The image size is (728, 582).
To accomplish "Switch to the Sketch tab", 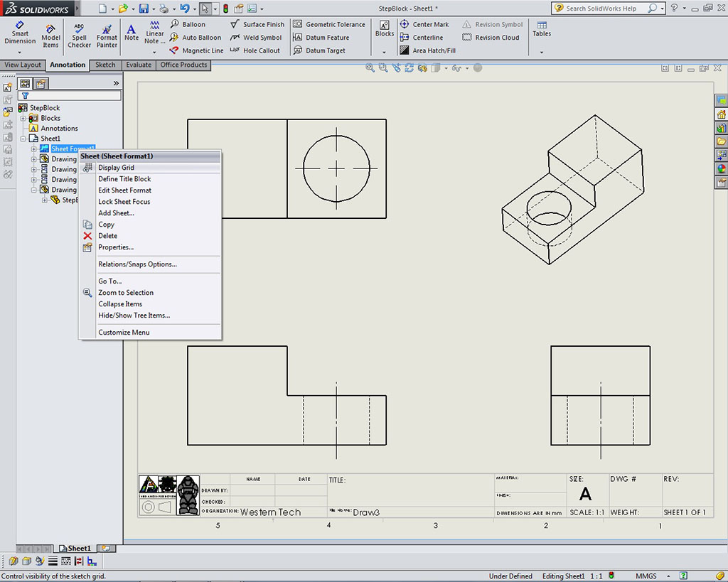I will [105, 65].
